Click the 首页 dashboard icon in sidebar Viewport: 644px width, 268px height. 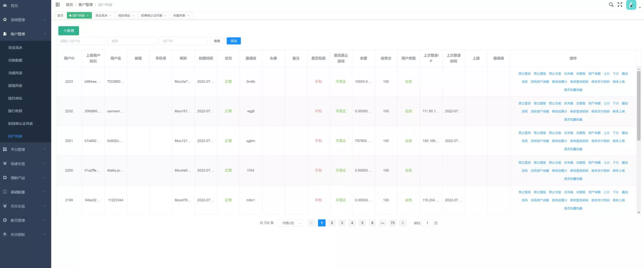pos(5,6)
